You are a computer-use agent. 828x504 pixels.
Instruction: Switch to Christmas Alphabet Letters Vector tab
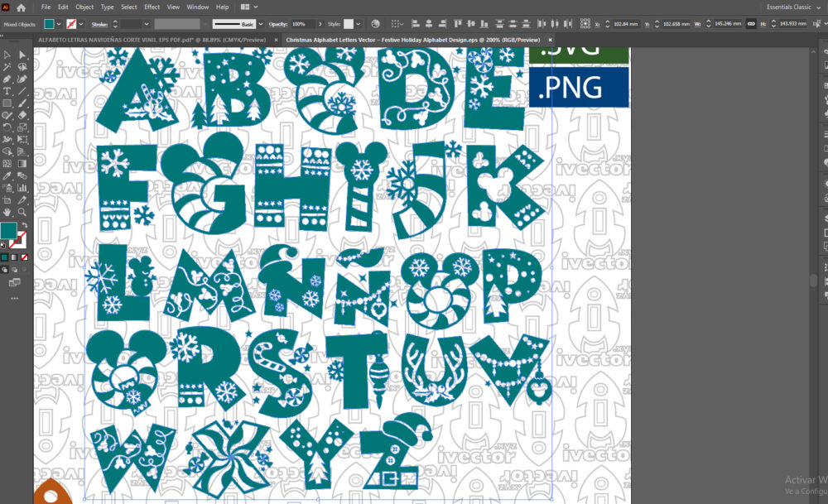pos(413,40)
